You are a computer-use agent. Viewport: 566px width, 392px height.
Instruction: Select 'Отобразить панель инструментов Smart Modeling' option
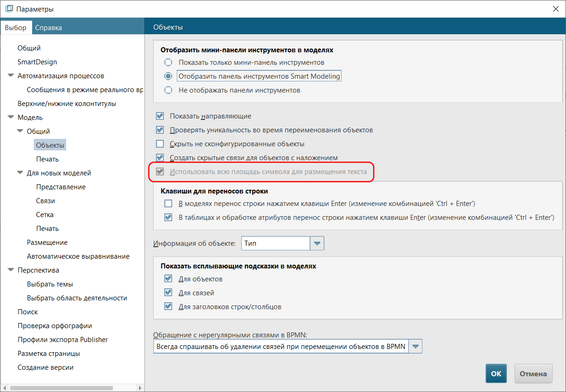click(168, 76)
